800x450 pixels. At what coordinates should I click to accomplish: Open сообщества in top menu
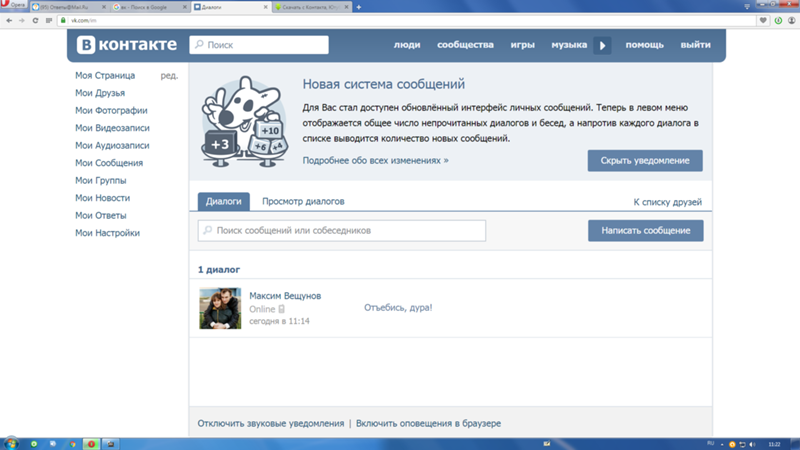click(465, 44)
